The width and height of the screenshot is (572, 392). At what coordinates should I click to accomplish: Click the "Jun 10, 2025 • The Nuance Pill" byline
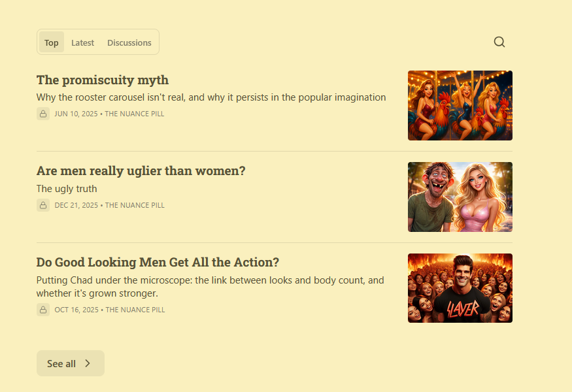tap(109, 114)
